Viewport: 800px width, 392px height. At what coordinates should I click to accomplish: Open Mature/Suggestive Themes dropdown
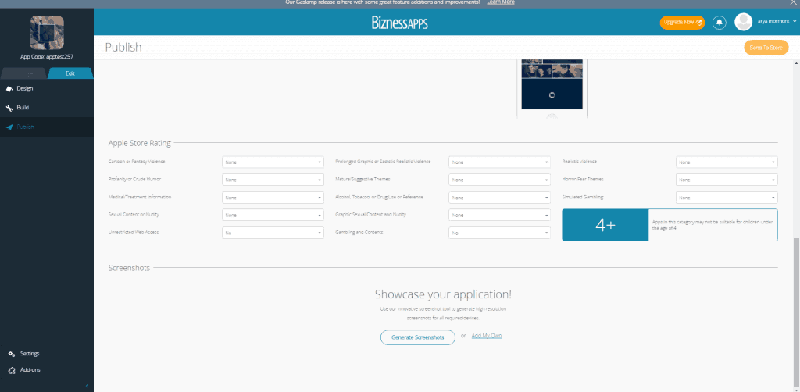coord(499,180)
